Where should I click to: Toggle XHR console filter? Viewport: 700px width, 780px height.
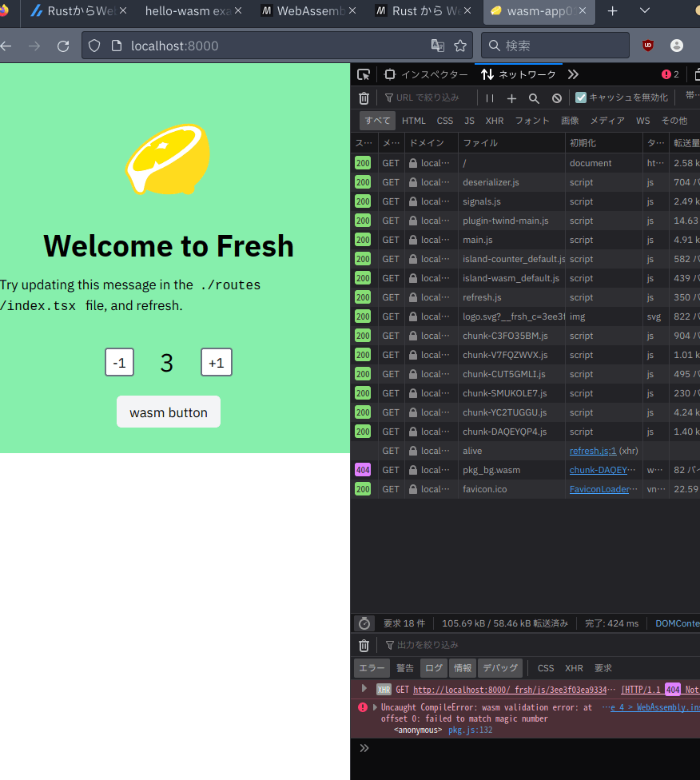click(574, 668)
